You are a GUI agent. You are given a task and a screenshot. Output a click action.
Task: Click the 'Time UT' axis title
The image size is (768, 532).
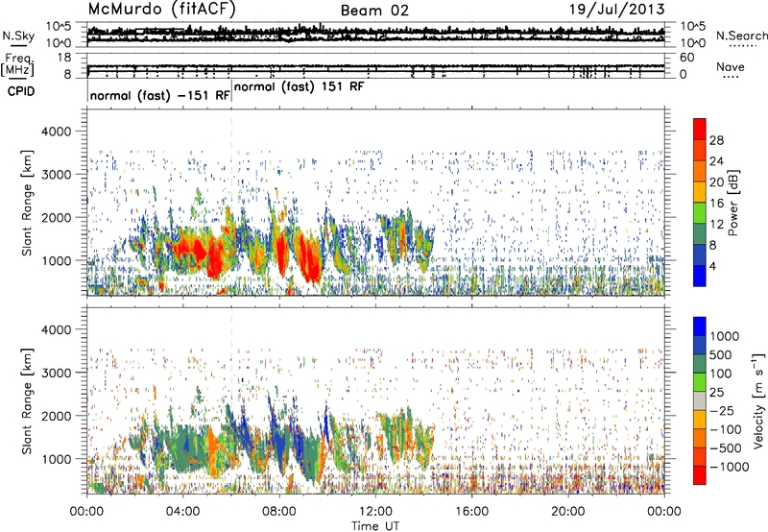(375, 526)
